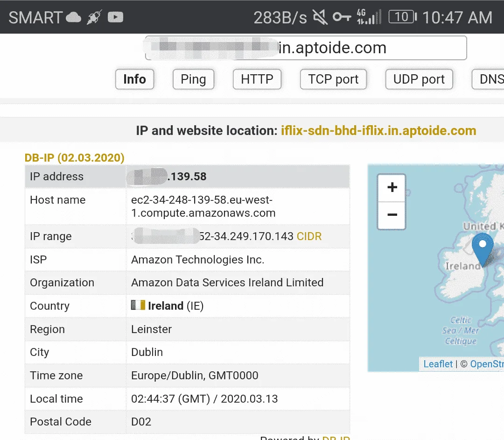Select the Info tab

pos(135,79)
